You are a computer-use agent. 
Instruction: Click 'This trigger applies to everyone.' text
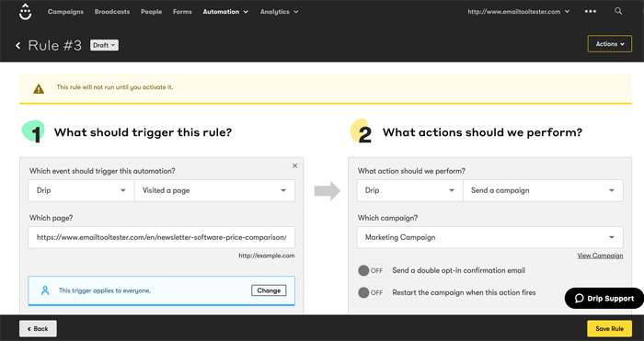105,290
